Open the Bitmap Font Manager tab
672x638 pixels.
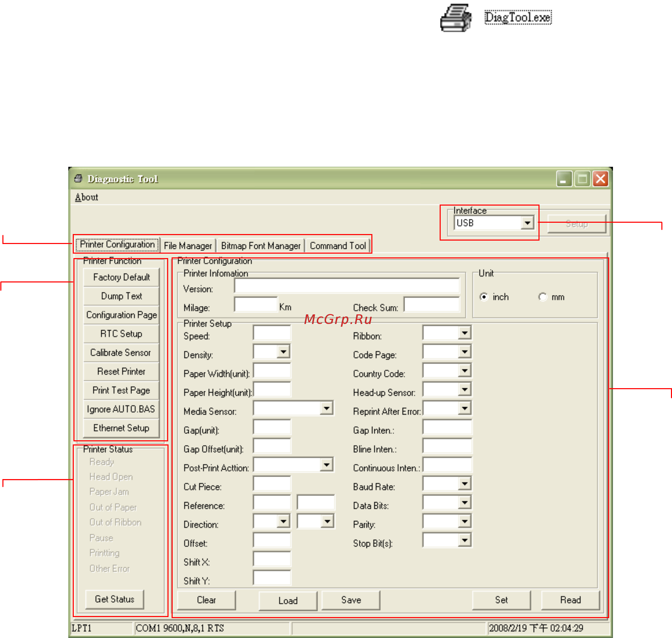click(x=260, y=246)
